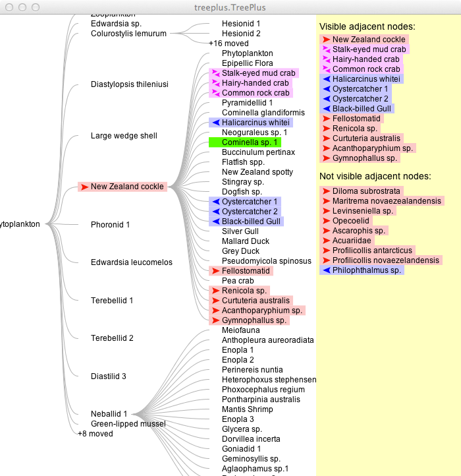Screen dimensions: 461x476
Task: Click the Green-lipped mussel node
Action: click(128, 424)
